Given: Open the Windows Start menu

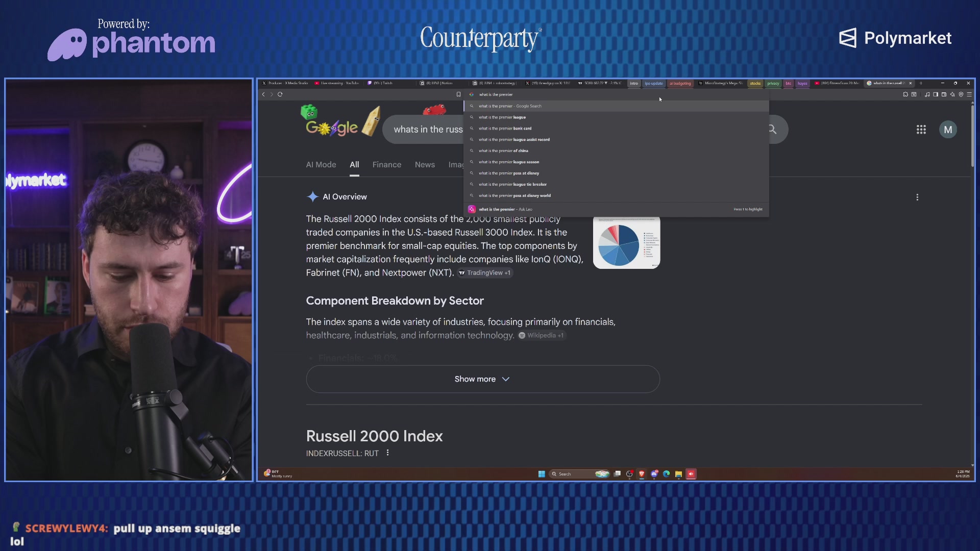Looking at the screenshot, I should point(542,474).
